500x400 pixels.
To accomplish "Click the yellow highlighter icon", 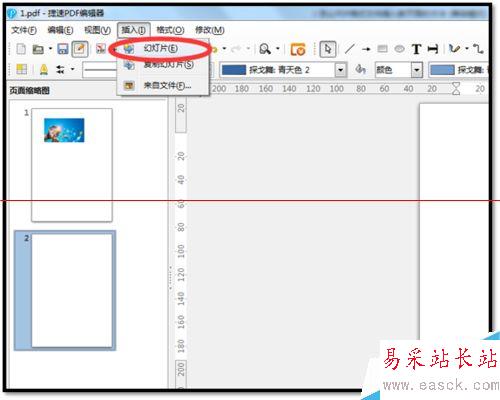I will (44, 69).
